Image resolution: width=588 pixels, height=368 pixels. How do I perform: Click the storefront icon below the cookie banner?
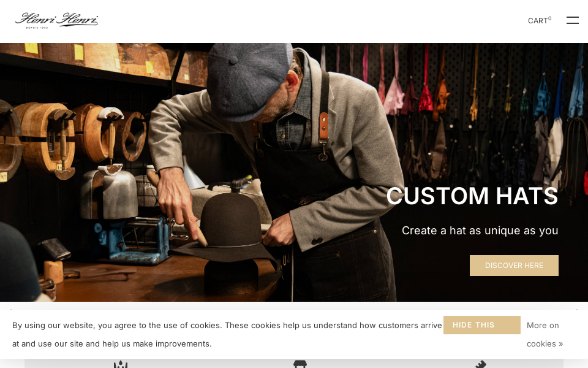(300, 364)
